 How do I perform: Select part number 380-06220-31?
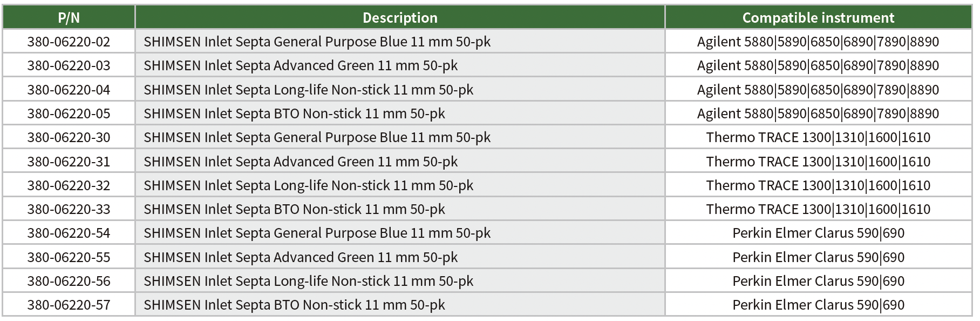pos(69,162)
